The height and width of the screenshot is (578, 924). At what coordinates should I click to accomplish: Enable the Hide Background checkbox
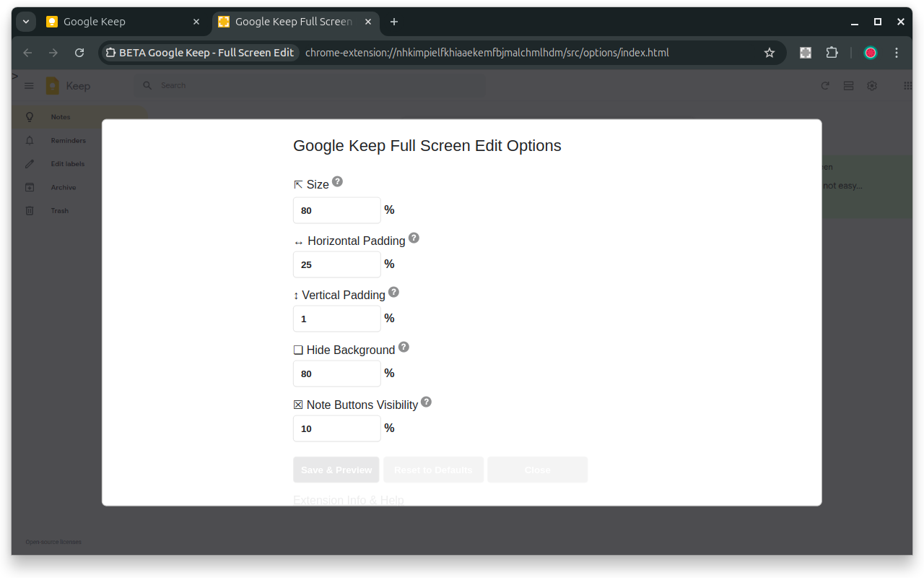[x=298, y=350]
